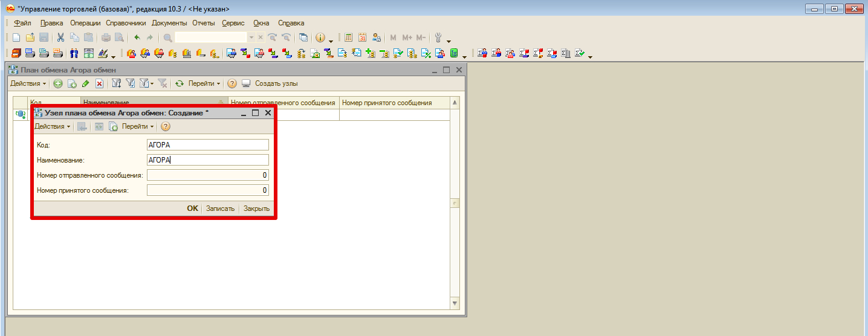Image resolution: width=868 pixels, height=336 pixels.
Task: Open the search combo box dropdown arrow
Action: [251, 37]
